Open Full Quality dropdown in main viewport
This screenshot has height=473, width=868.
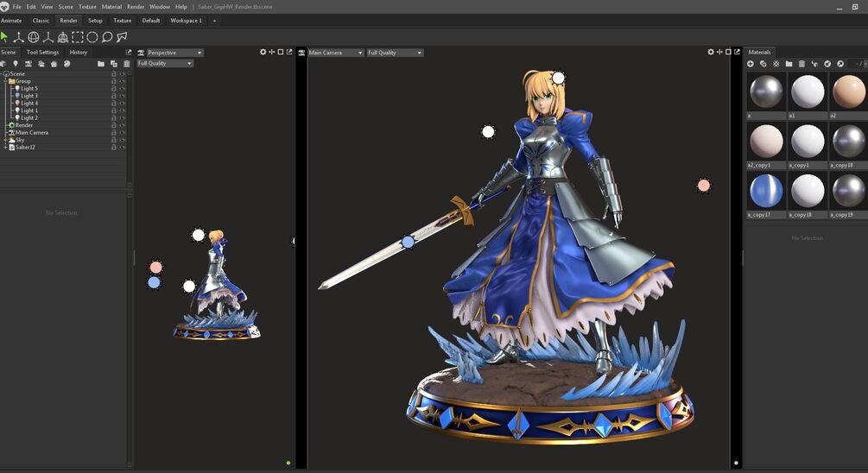click(x=396, y=53)
